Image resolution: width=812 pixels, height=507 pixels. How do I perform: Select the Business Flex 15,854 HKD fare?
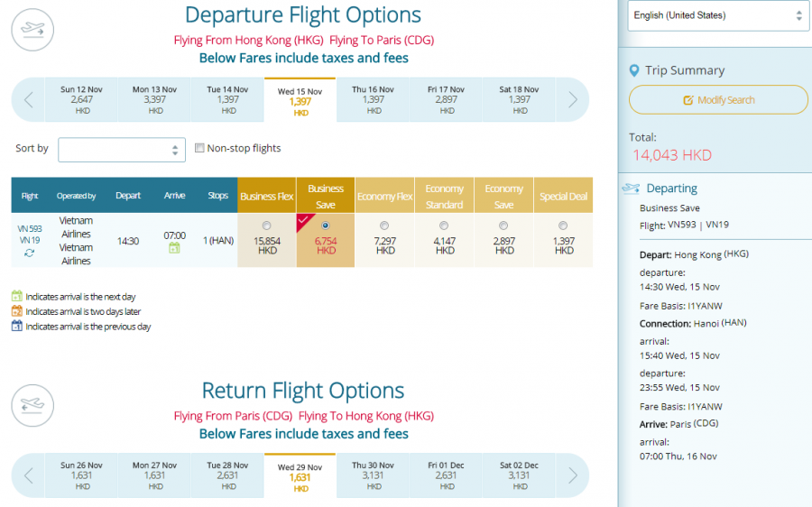(266, 226)
